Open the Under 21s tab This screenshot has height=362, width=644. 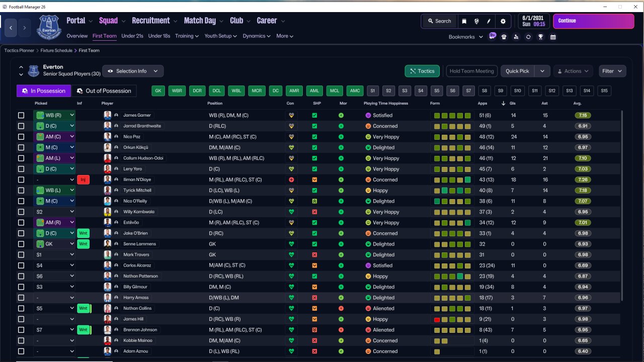coord(132,36)
